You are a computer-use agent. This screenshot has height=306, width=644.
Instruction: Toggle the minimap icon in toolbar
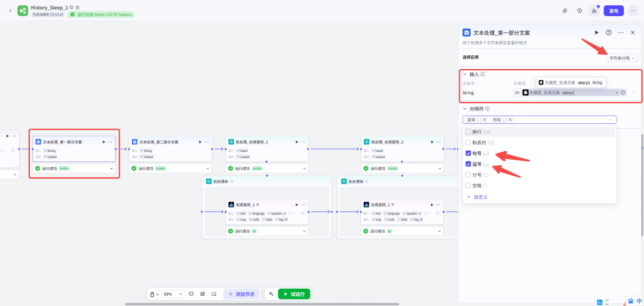(214, 294)
